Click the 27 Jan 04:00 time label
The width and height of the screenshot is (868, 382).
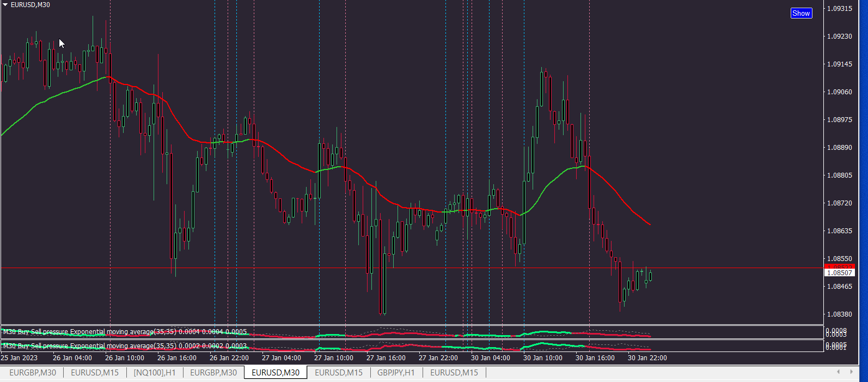(282, 358)
